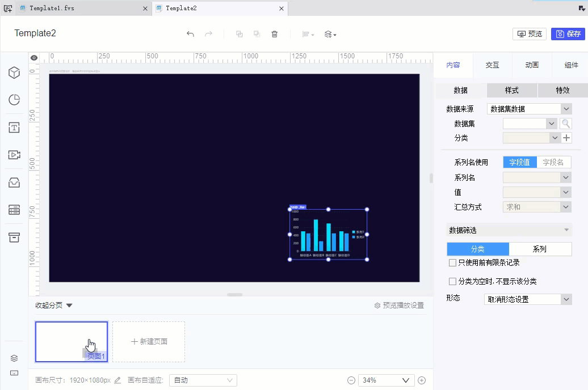
Task: Open the 3D cube component sidebar icon
Action: click(x=14, y=73)
